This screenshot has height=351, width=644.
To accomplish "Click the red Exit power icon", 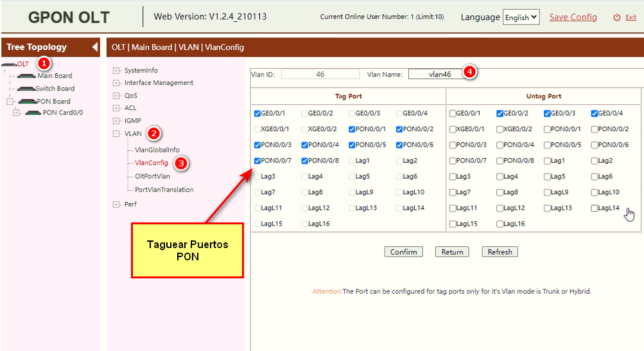I will click(x=617, y=18).
